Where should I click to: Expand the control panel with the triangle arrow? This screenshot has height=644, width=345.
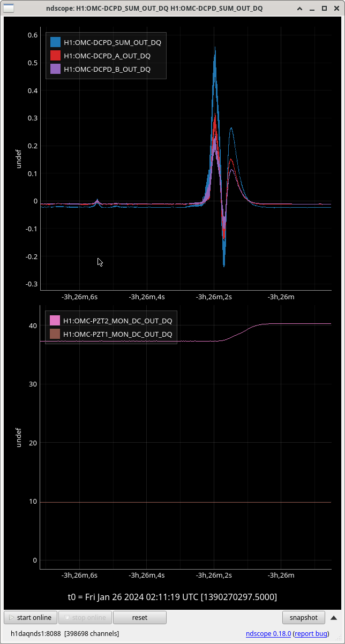tap(334, 617)
